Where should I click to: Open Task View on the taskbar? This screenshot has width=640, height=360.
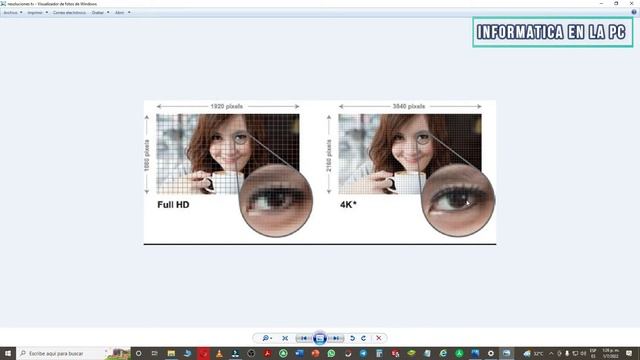point(155,353)
